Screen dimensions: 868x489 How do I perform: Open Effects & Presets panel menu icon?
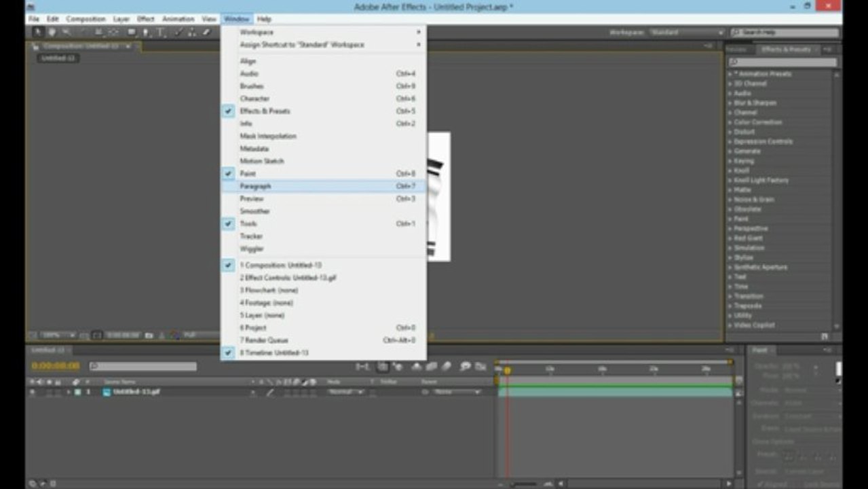[828, 50]
